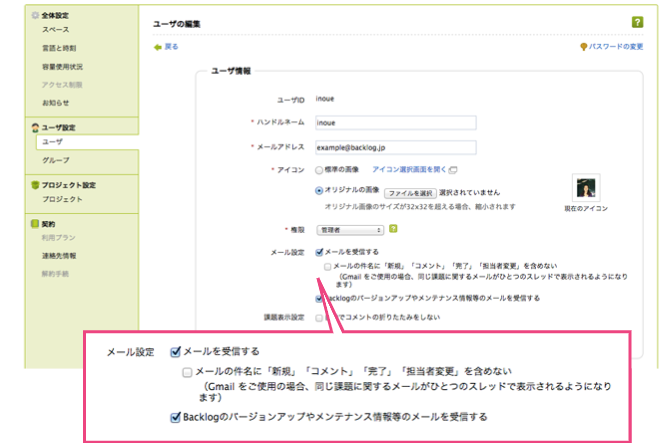Click the ファイルを選択 button

click(410, 193)
